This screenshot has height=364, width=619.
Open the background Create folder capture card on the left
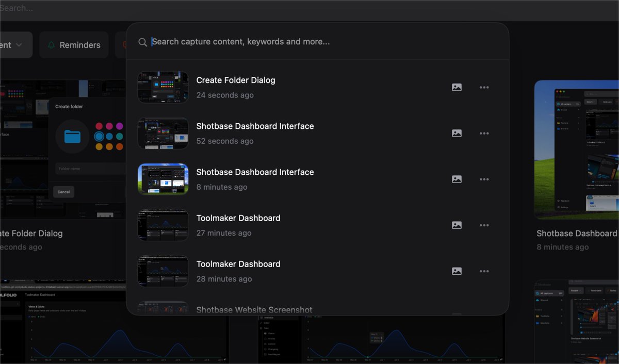coord(63,150)
